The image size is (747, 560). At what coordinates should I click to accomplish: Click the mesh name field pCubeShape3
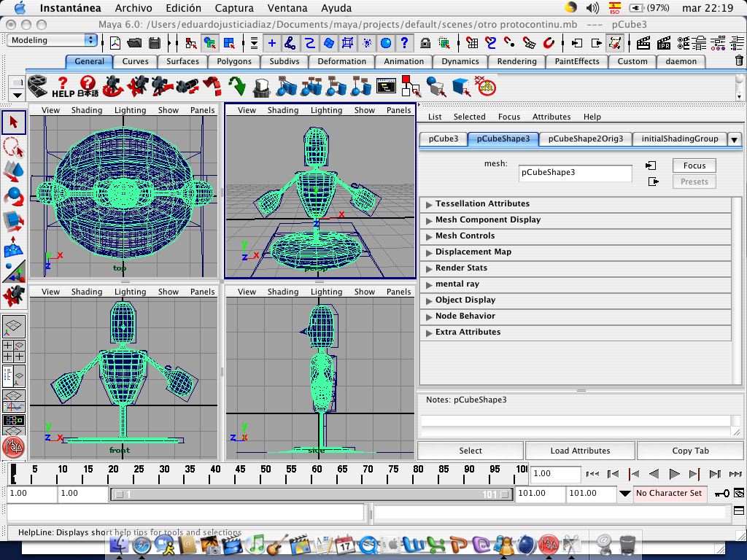coord(575,173)
